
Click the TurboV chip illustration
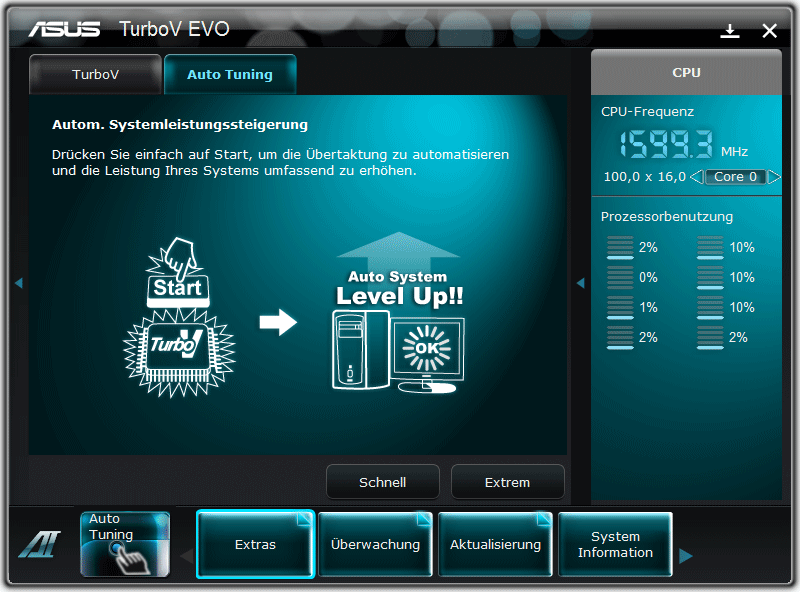pos(179,353)
